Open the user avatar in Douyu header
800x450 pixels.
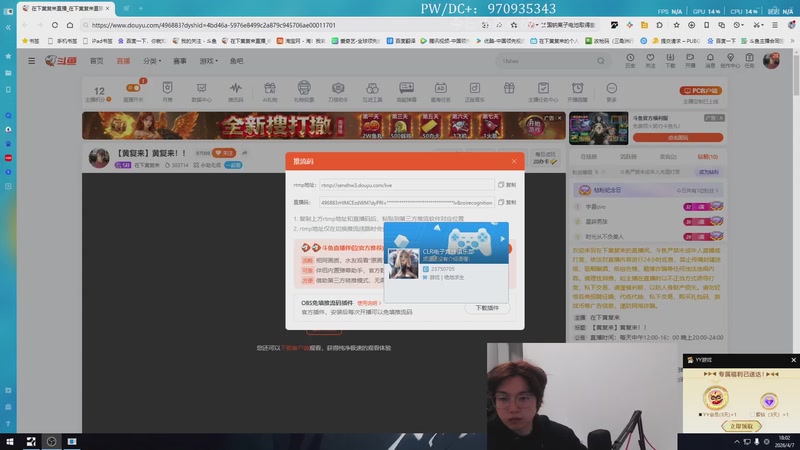(x=771, y=60)
